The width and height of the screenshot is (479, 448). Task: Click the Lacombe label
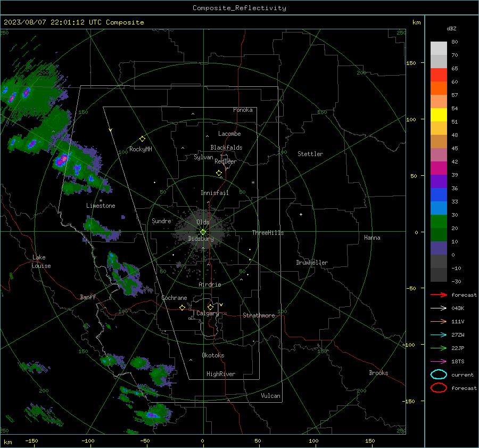click(229, 134)
